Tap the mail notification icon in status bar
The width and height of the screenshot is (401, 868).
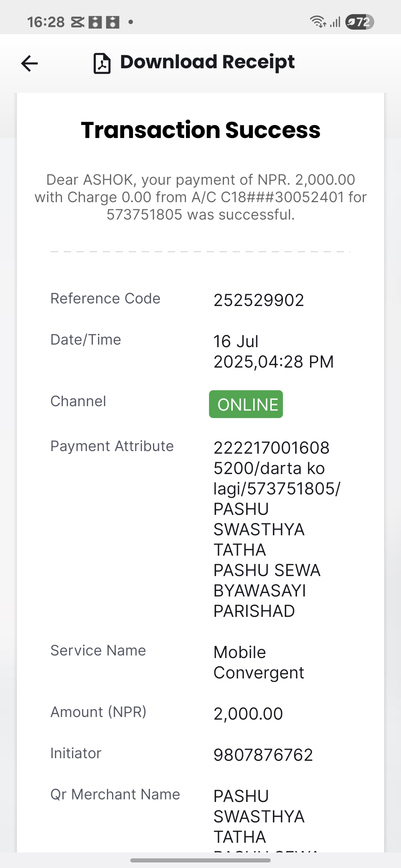78,23
